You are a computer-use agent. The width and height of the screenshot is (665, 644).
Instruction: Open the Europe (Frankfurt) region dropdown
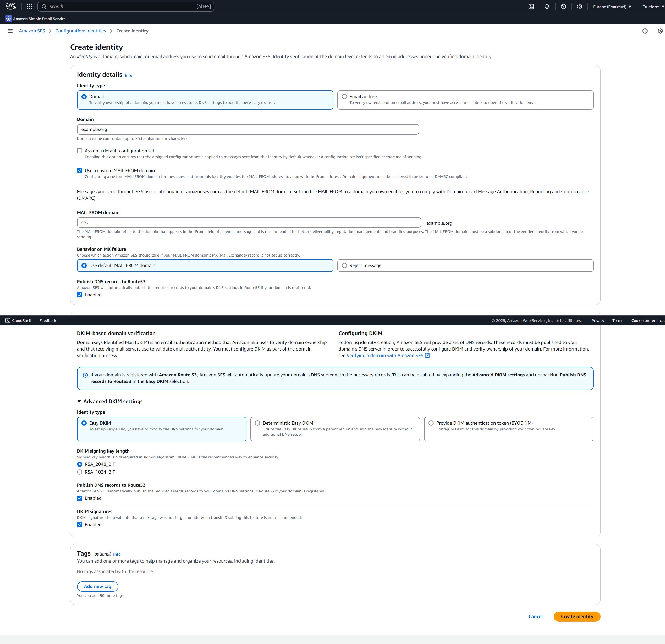point(612,7)
